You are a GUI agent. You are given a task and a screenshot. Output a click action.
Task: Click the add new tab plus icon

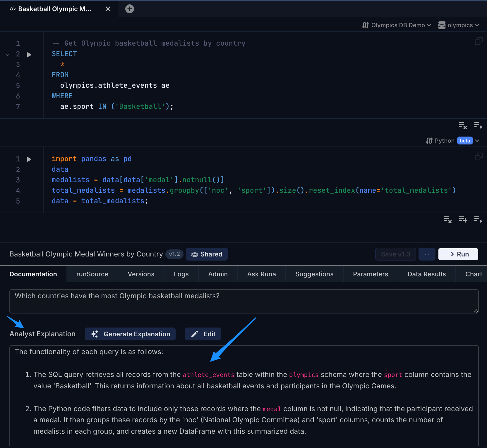pos(130,9)
